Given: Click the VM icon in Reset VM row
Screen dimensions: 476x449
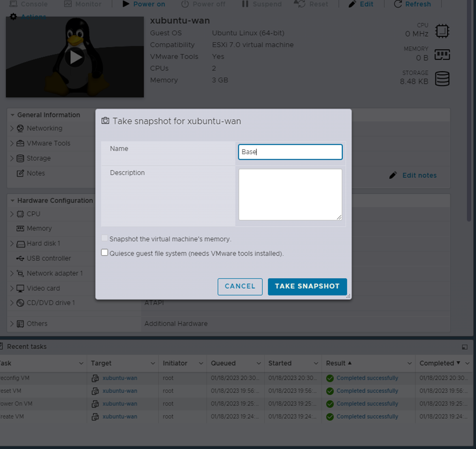Looking at the screenshot, I should [95, 391].
